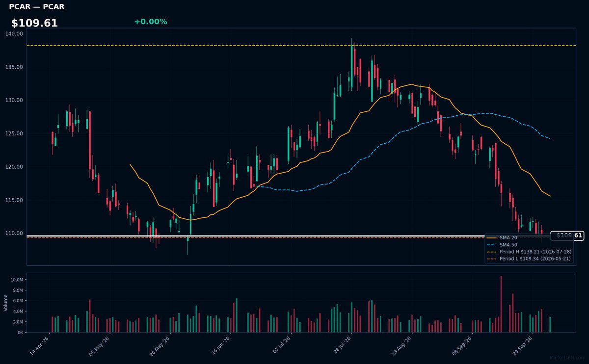Click the 135.00 price axis label
Image resolution: width=589 pixels, height=364 pixels.
point(15,67)
